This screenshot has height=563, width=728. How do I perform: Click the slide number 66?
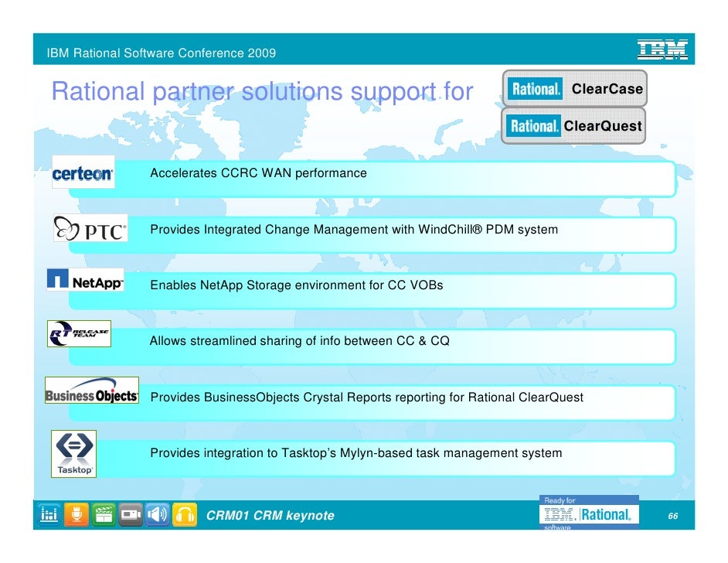pyautogui.click(x=673, y=516)
